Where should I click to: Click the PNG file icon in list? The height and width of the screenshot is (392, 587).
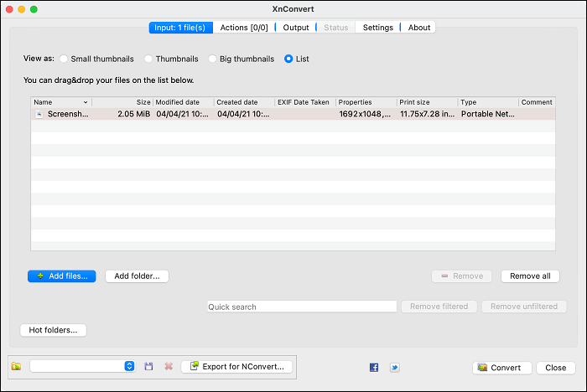[39, 114]
